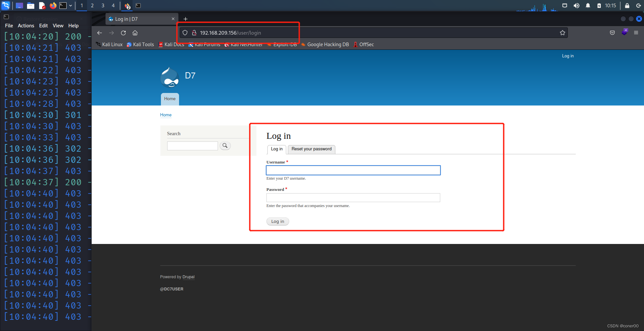Launch Firefox from the top panel
Screen dimensions: 644x331
(53, 6)
